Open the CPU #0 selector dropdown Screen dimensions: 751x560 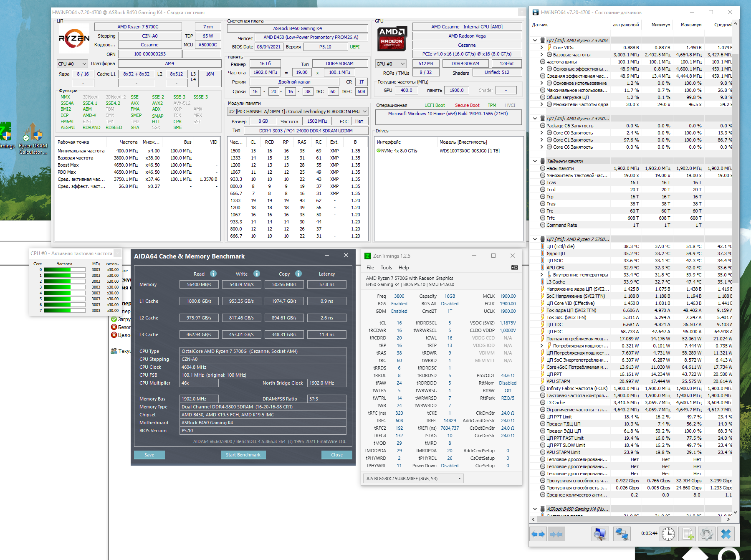[x=72, y=64]
